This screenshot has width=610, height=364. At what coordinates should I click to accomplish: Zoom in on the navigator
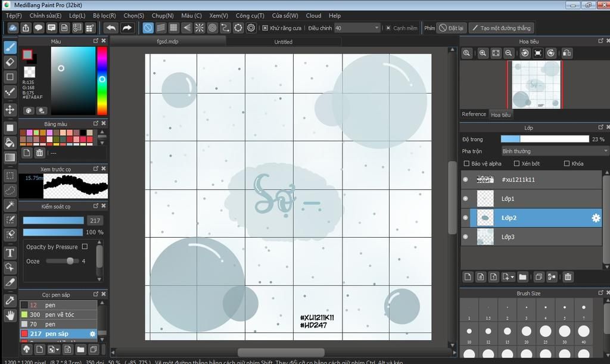pyautogui.click(x=483, y=53)
